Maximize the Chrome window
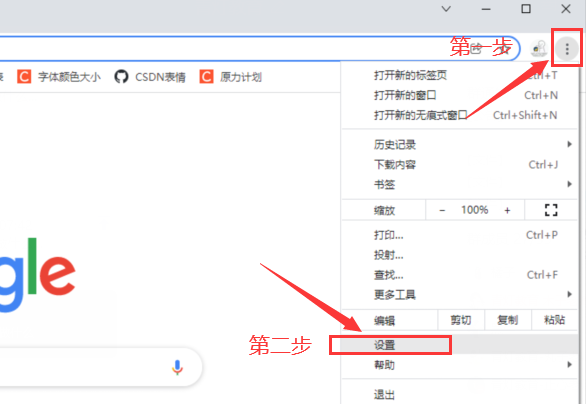Screen dimensions: 586x404 [x=526, y=9]
